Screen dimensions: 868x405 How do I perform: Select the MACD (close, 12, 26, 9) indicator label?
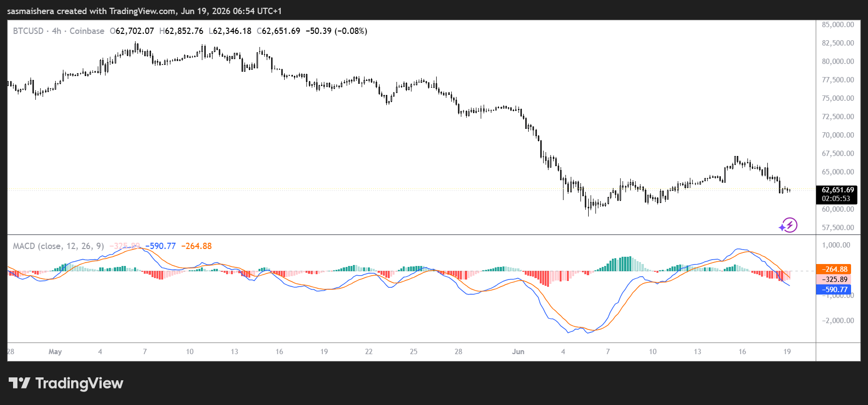point(59,246)
